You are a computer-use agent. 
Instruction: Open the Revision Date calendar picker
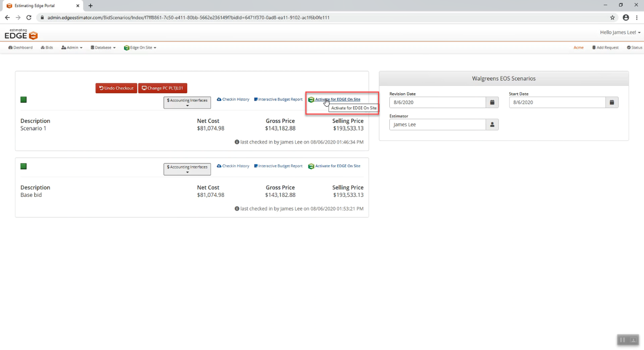(x=492, y=102)
